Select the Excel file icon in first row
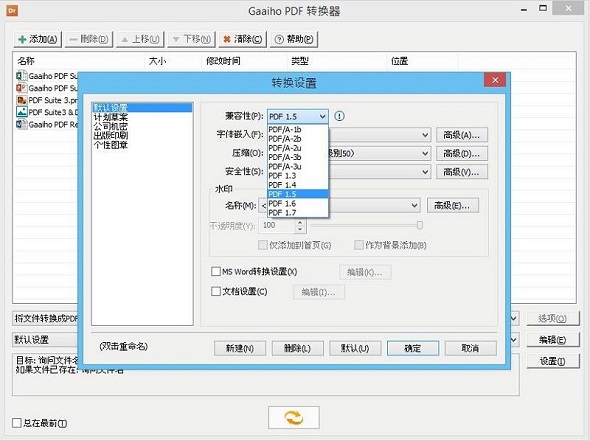Screen dimensions: 590x441 pos(21,76)
